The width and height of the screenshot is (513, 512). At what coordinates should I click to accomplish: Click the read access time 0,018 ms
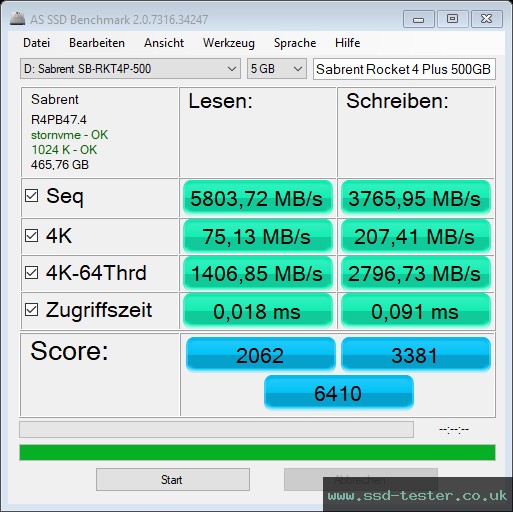click(x=258, y=311)
